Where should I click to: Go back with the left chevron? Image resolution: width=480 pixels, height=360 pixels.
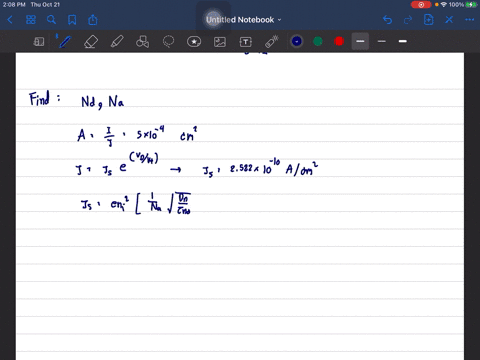coord(10,20)
